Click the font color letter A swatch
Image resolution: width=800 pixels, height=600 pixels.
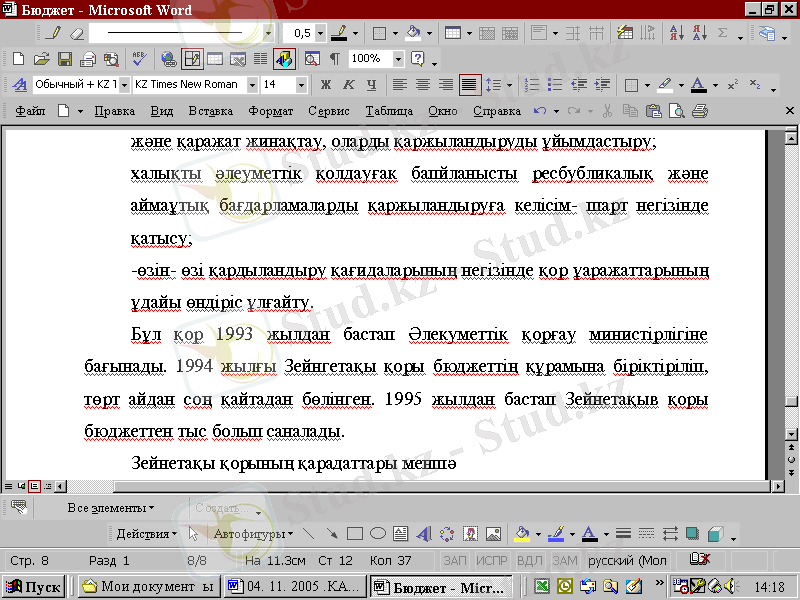(699, 85)
